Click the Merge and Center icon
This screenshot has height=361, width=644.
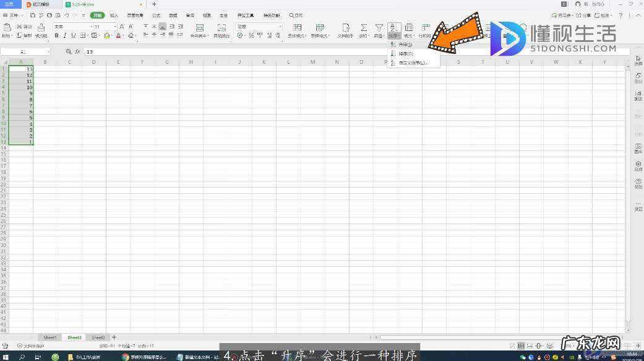click(200, 28)
